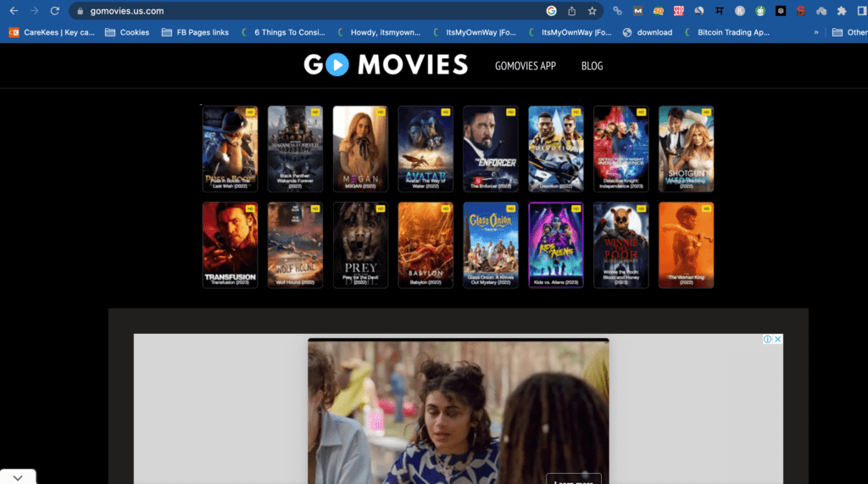
Task: Open the share page icon
Action: 572,10
